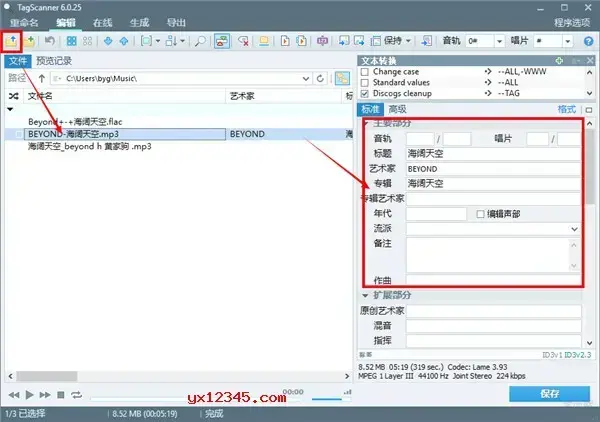
Task: Click the 格式 link
Action: tap(567, 109)
